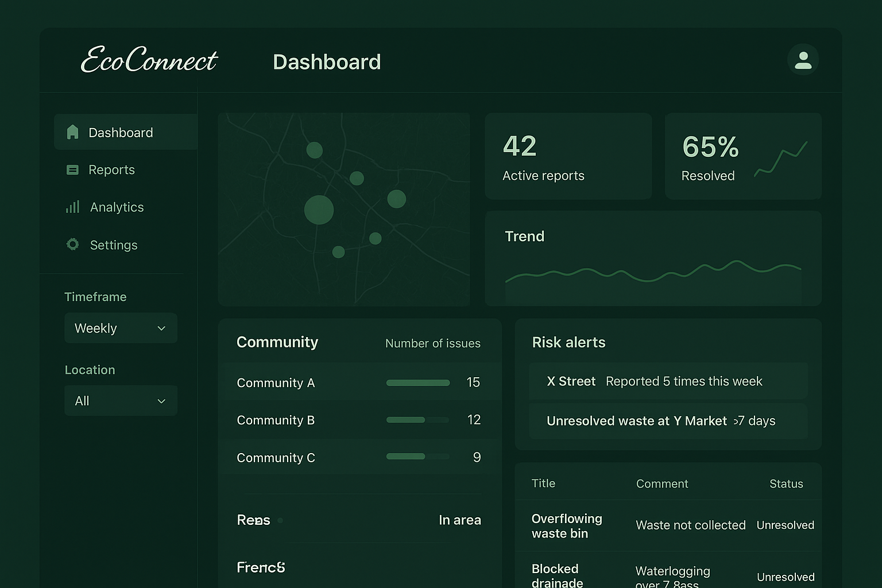Viewport: 882px width, 588px height.
Task: Select the largest marker on the map
Action: click(319, 210)
